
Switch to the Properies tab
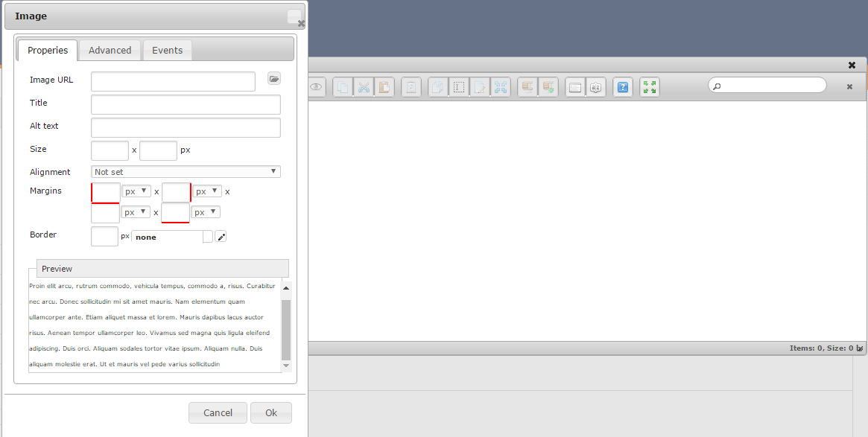[x=48, y=51]
